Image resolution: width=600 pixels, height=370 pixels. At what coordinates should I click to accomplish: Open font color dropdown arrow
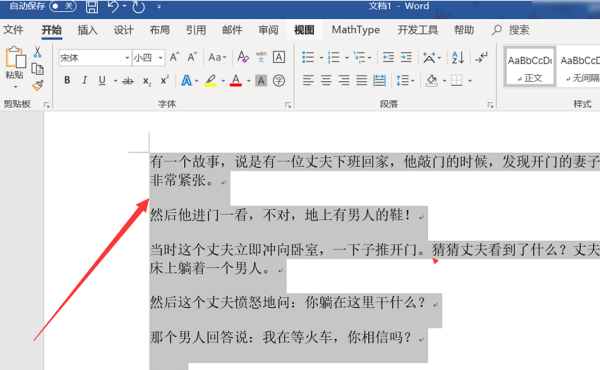249,81
